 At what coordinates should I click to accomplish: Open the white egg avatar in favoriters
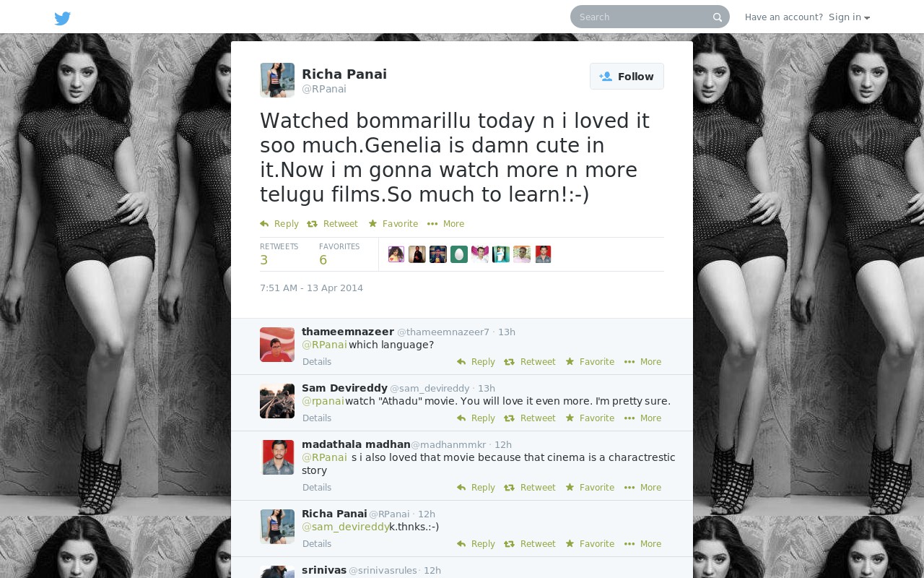[x=459, y=254]
